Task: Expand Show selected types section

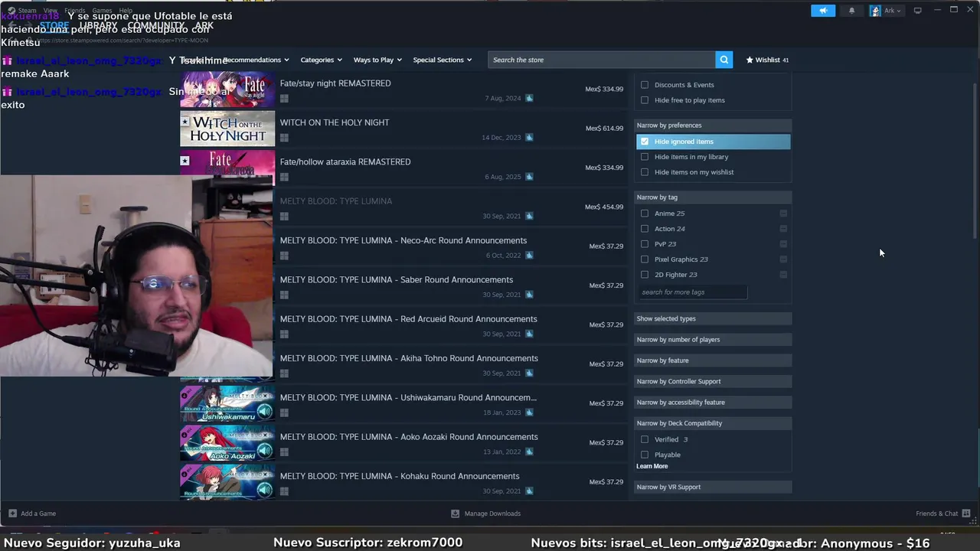Action: click(x=713, y=318)
